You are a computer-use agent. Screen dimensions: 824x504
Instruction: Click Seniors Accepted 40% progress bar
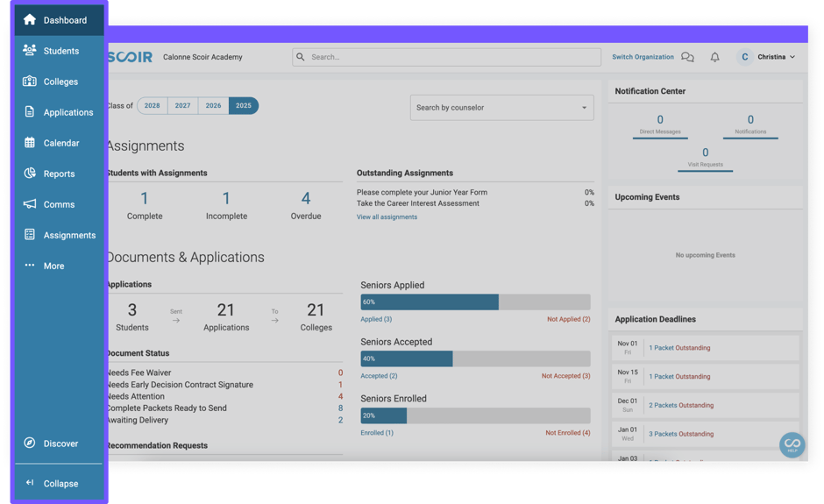pyautogui.click(x=476, y=359)
